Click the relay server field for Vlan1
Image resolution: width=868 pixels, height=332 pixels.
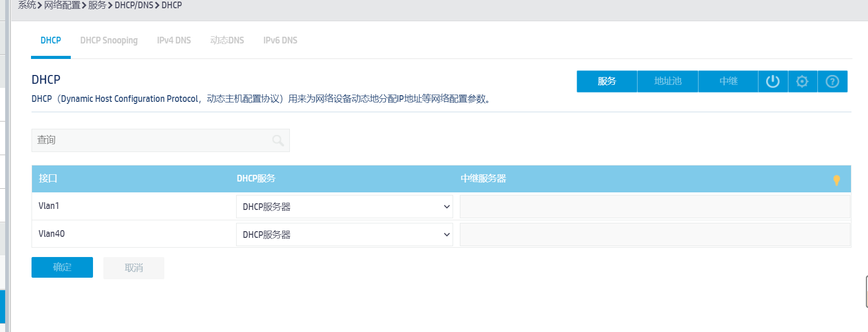(x=655, y=207)
